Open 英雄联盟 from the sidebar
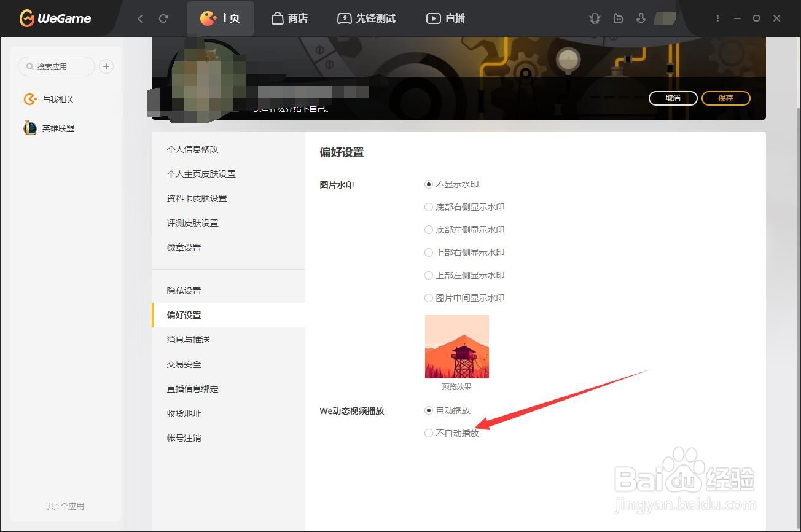This screenshot has width=801, height=532. (x=58, y=128)
